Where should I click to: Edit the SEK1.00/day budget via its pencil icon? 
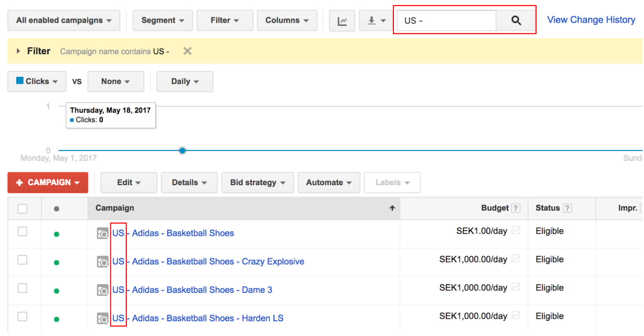coord(516,231)
